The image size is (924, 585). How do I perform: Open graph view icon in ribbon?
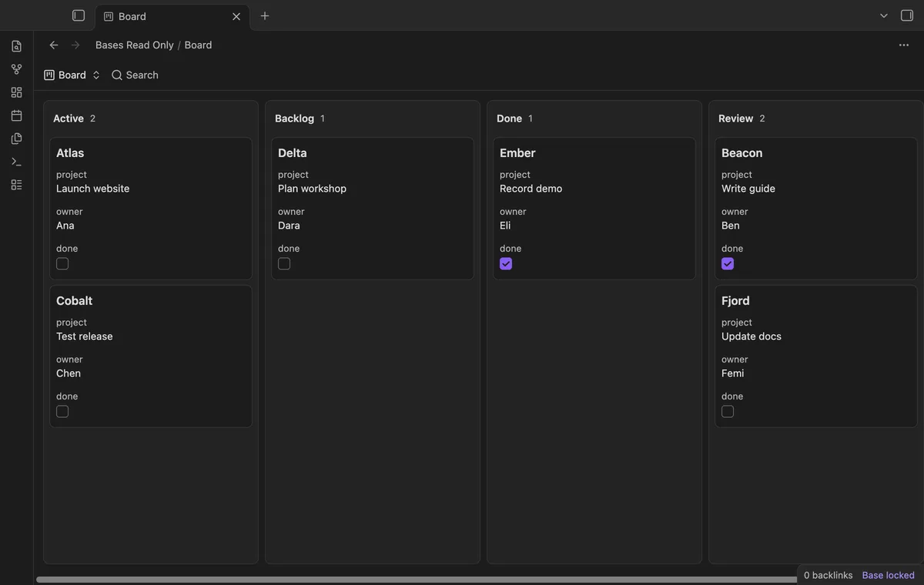pos(17,69)
